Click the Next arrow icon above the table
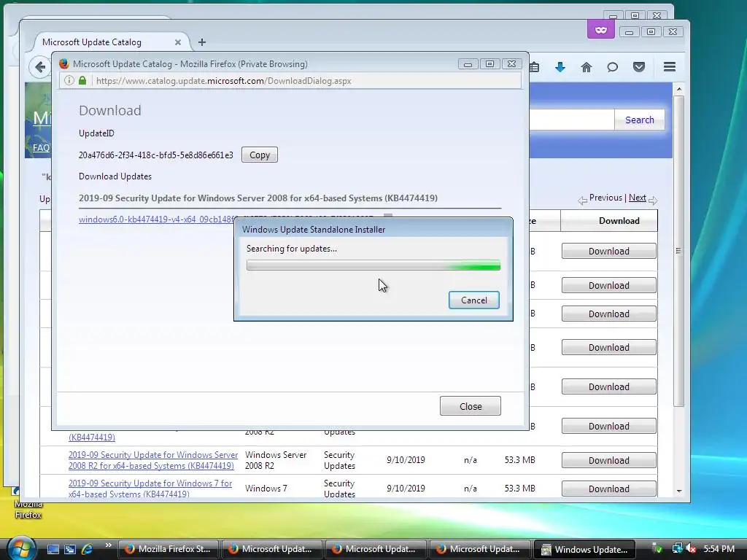This screenshot has width=747, height=560. pos(653,201)
